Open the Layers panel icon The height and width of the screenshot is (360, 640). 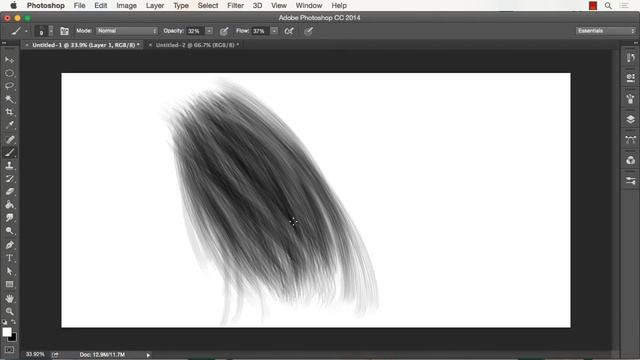pos(630,119)
